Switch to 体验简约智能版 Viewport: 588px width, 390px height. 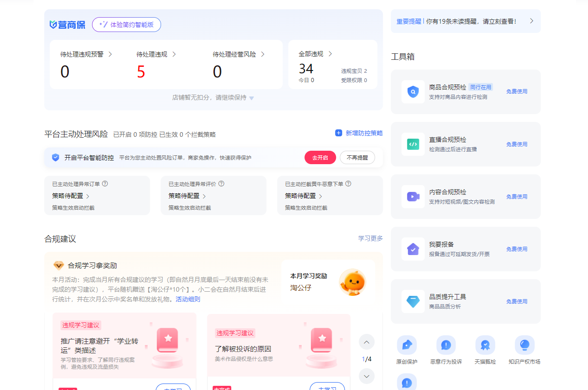click(126, 25)
